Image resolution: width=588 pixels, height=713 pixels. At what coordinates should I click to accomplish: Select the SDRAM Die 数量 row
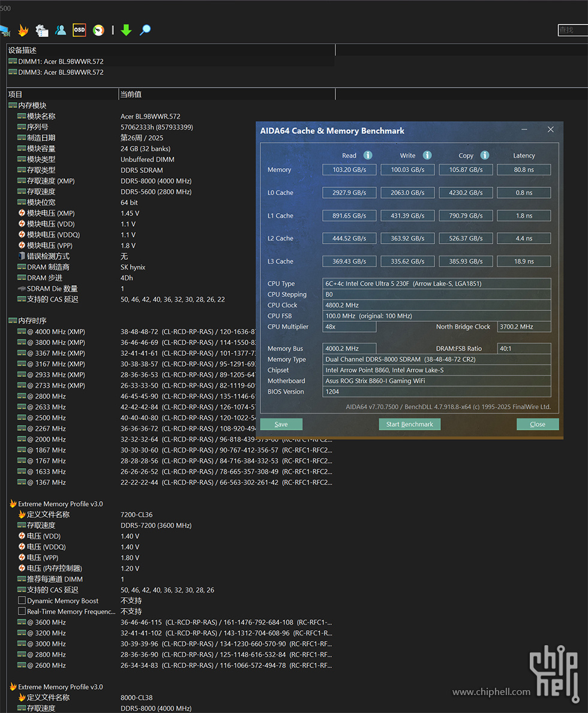click(132, 288)
